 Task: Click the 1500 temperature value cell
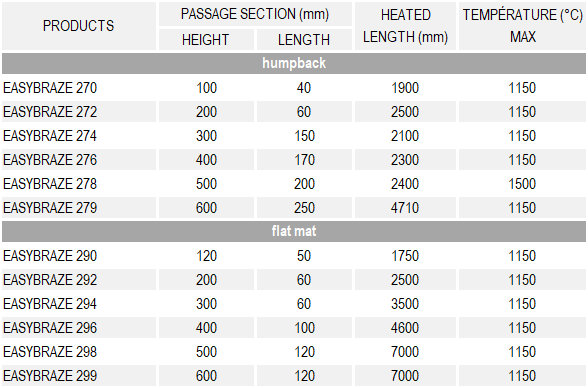(522, 184)
